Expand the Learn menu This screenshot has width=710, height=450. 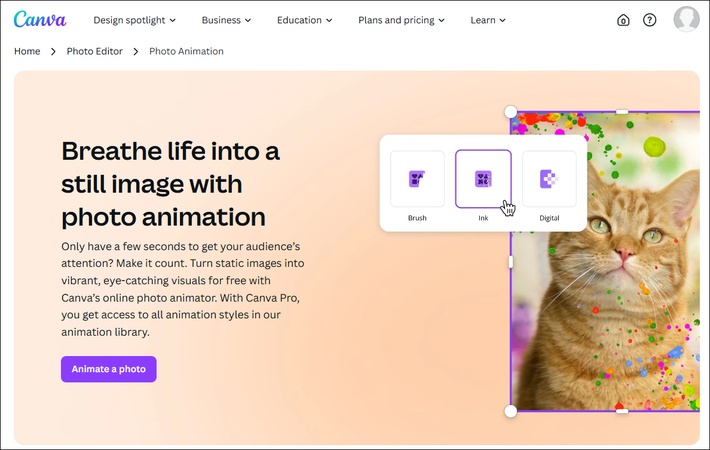488,20
